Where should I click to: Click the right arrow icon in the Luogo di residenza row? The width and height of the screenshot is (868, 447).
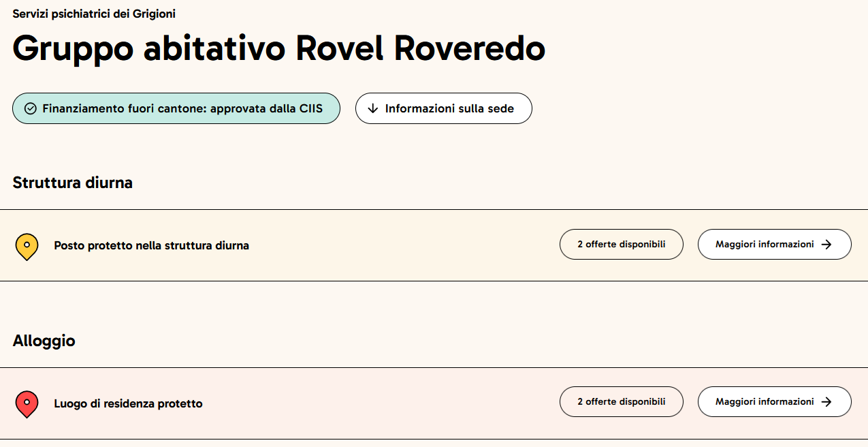pos(826,402)
